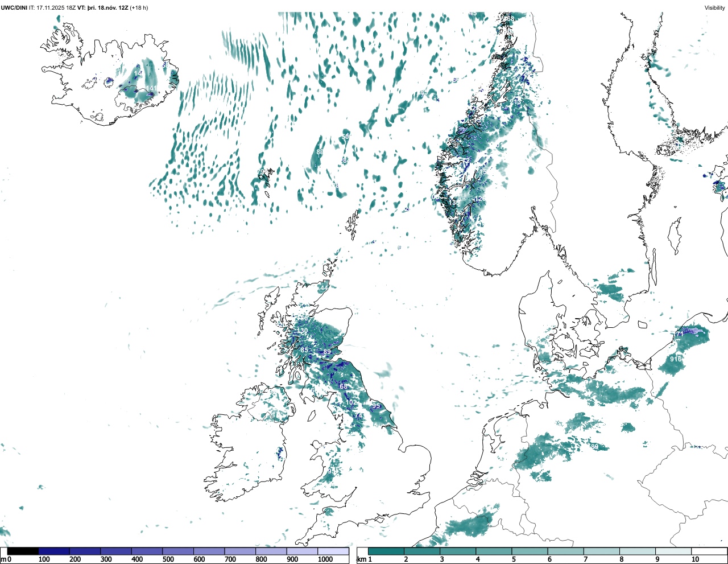Click the '50' value over the Norwegian Sea
728x564 pixels.
pos(345,137)
